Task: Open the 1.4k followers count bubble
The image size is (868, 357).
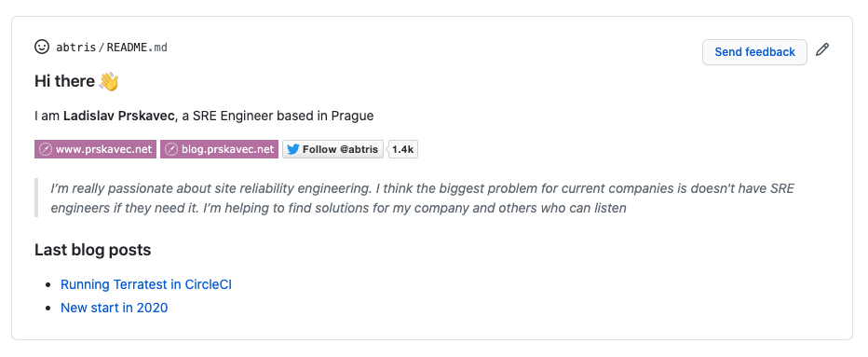Action: point(403,149)
